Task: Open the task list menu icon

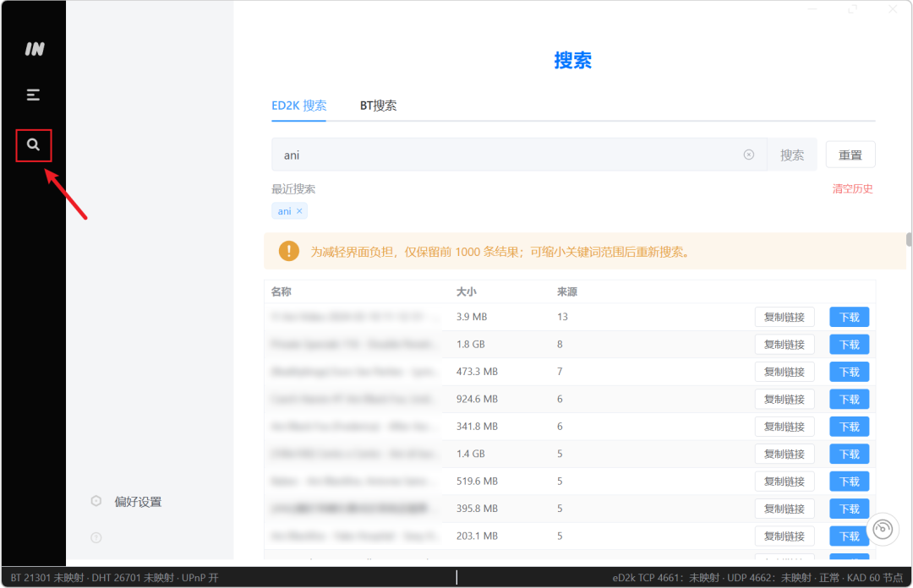Action: tap(33, 95)
